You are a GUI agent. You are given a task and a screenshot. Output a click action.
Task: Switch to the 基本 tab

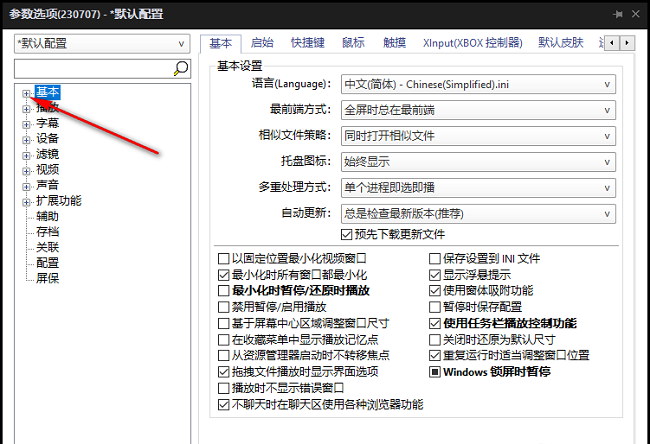click(x=221, y=43)
